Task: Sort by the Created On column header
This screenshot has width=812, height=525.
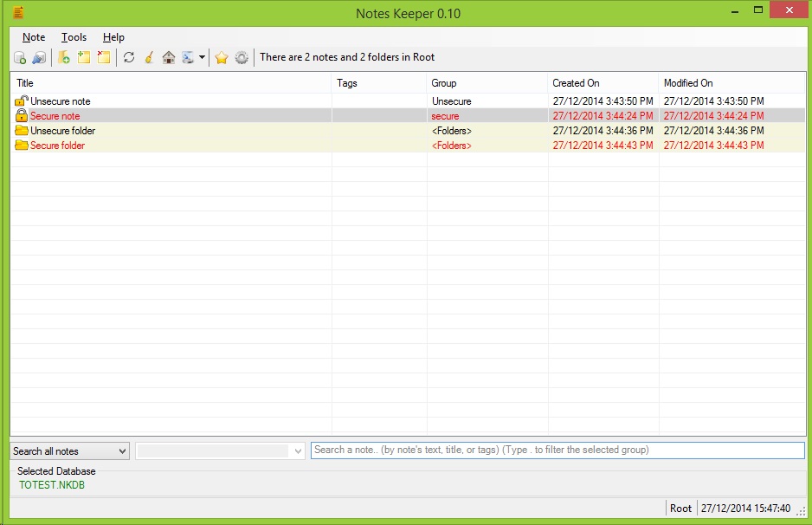Action: 576,83
